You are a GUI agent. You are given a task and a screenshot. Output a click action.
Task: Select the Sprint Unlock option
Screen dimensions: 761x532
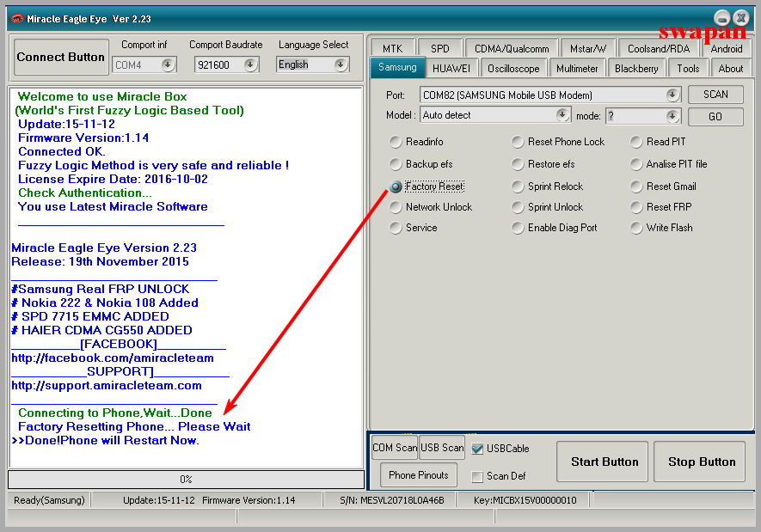tap(518, 207)
